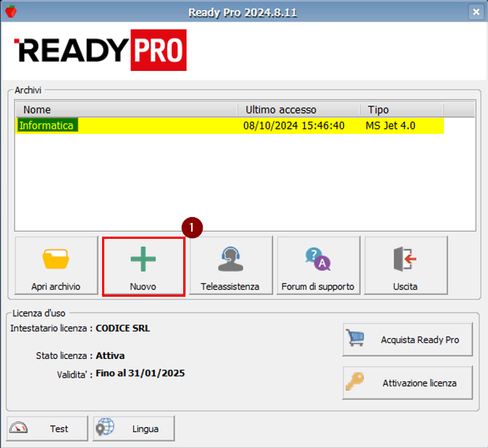Open the Forum di supporto
Screen dimensions: 488x448
pos(318,266)
